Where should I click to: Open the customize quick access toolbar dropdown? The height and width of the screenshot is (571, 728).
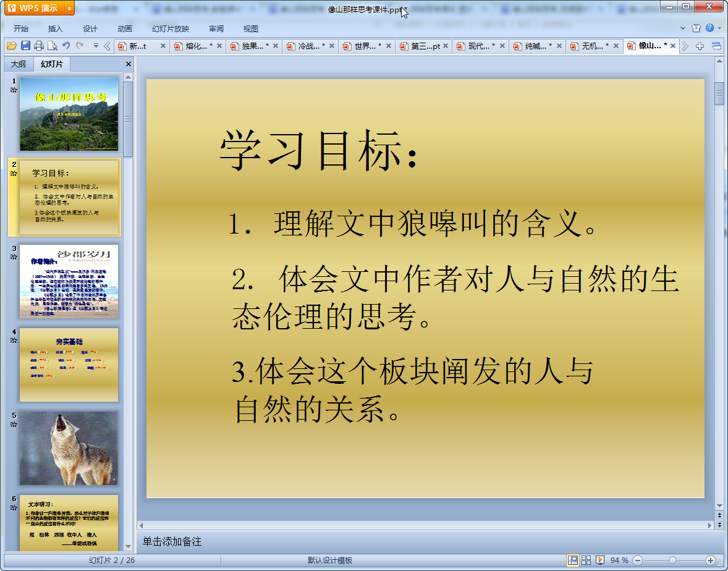click(96, 46)
